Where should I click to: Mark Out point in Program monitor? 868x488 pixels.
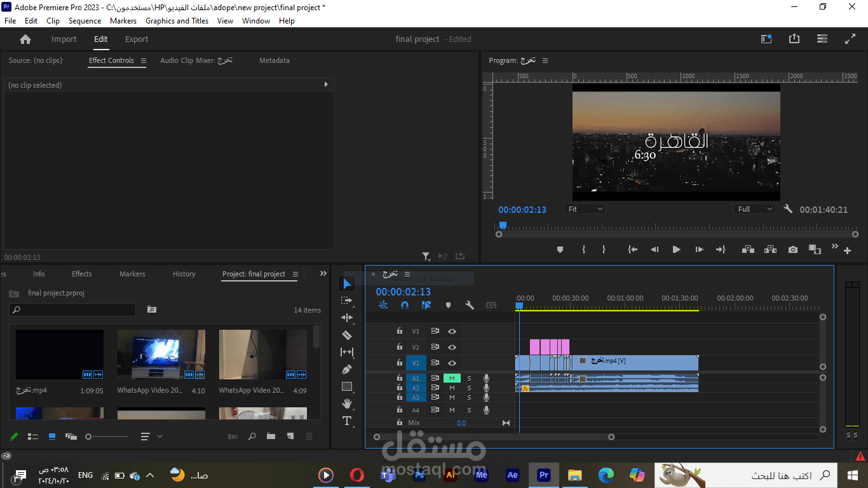pos(604,250)
